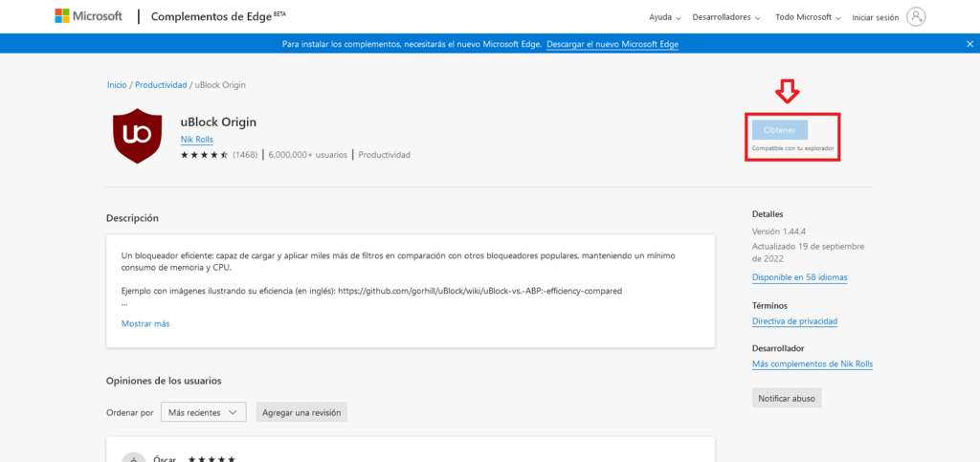
Task: Click Compatible con tu explorador text
Action: click(792, 149)
